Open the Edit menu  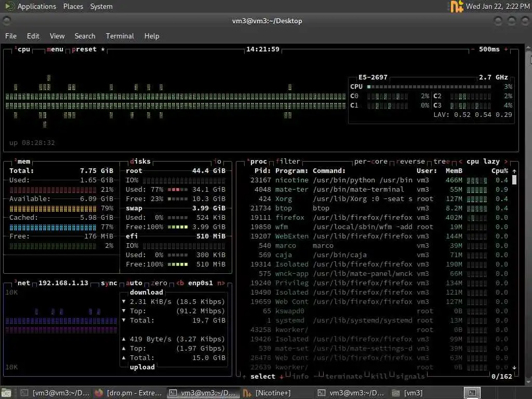33,36
